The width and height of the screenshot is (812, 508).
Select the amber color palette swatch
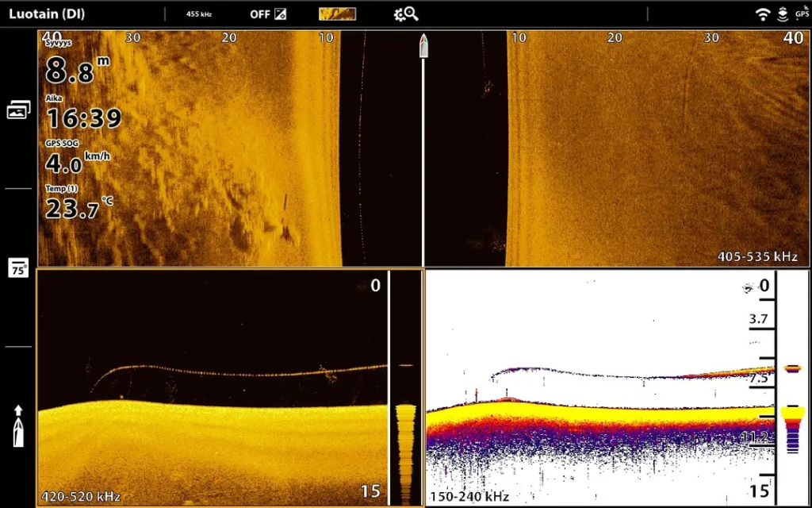coord(337,13)
